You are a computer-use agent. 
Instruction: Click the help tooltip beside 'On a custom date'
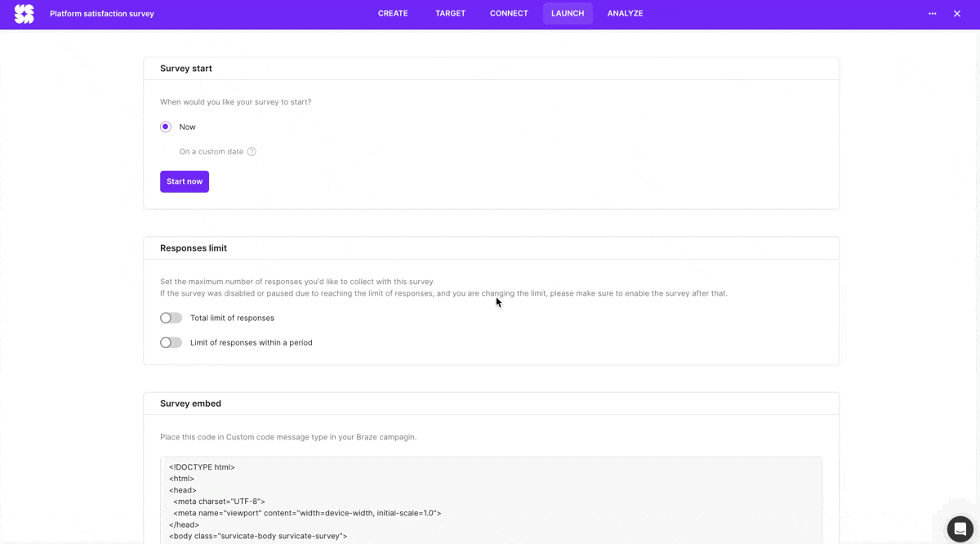(x=252, y=151)
